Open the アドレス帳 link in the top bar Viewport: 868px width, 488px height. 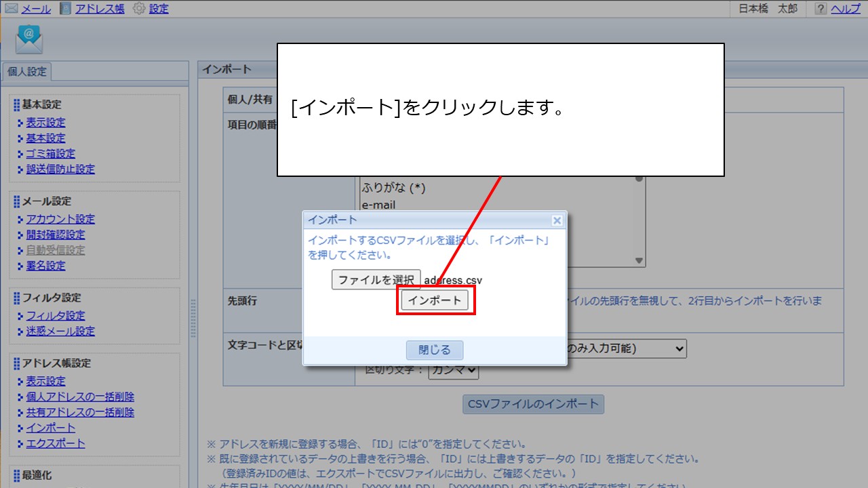pos(99,9)
